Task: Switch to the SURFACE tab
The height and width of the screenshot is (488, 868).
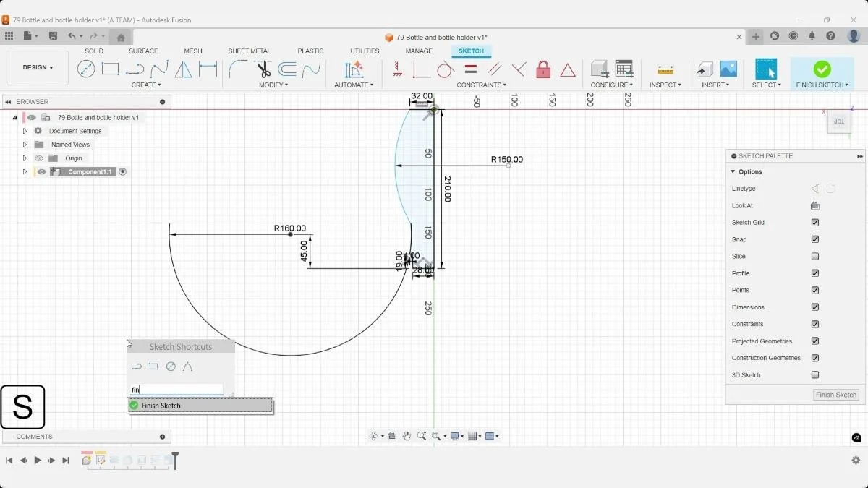Action: pos(143,51)
